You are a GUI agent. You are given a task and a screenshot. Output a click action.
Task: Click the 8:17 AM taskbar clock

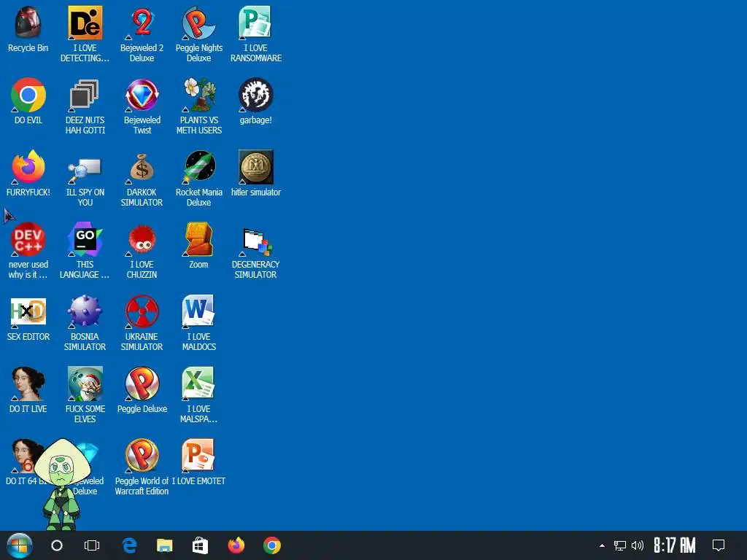click(x=675, y=545)
